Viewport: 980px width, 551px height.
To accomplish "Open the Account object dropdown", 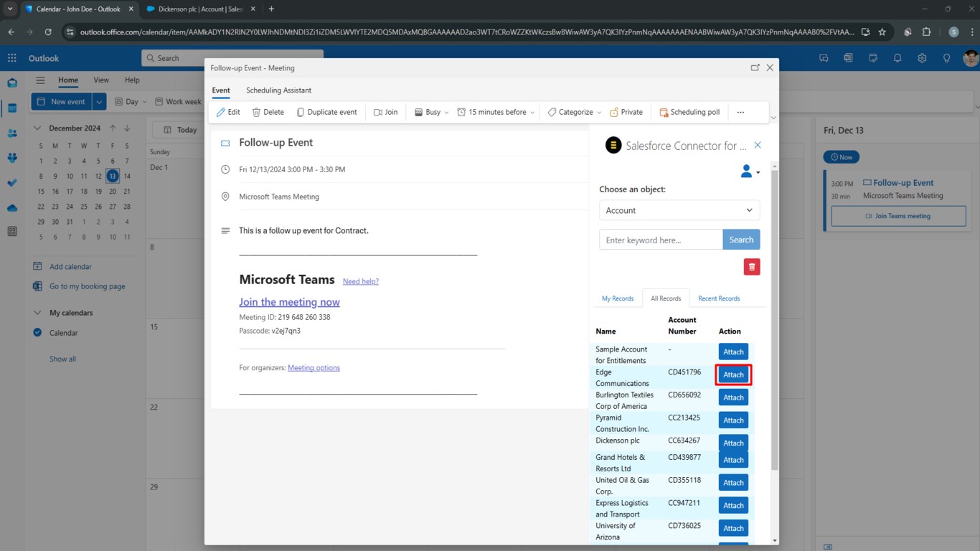I will coord(679,210).
